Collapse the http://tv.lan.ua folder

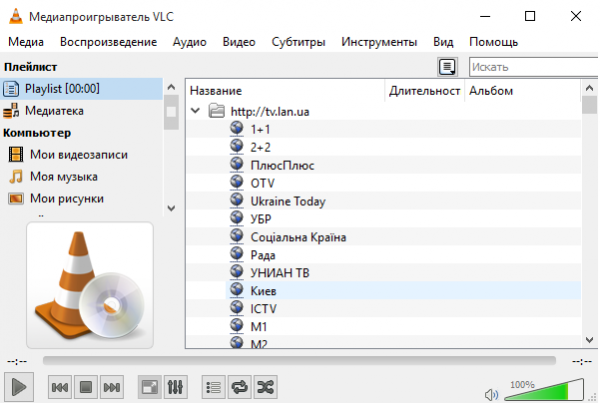pyautogui.click(x=196, y=111)
